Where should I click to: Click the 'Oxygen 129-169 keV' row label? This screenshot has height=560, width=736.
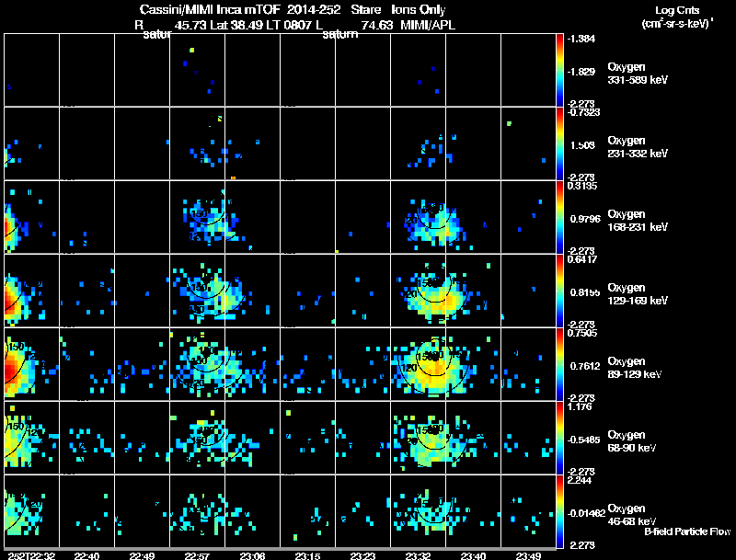(x=638, y=294)
